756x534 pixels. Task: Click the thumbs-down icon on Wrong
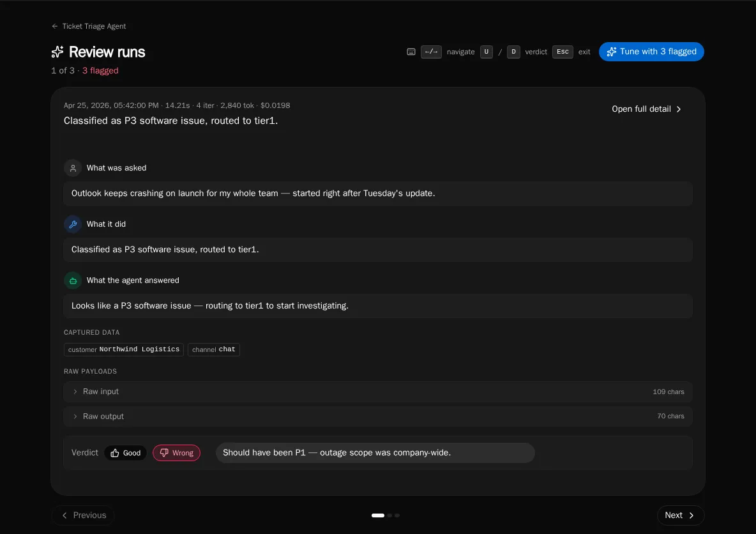point(164,452)
